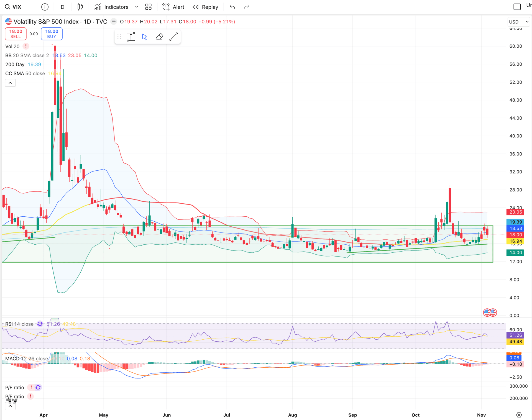Open the layout grid templates icon

[149, 7]
